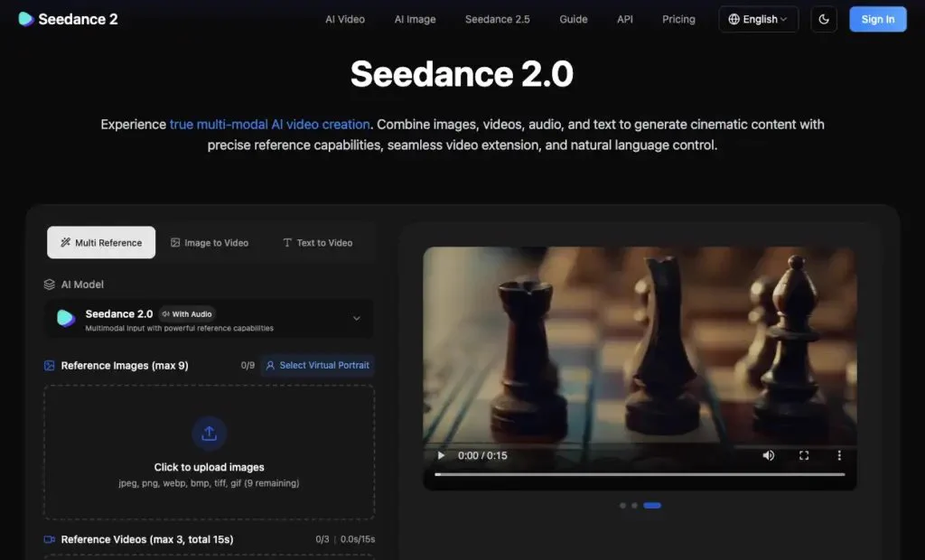Screen dimensions: 925x560
Task: Click the upload arrow icon
Action: (x=209, y=434)
